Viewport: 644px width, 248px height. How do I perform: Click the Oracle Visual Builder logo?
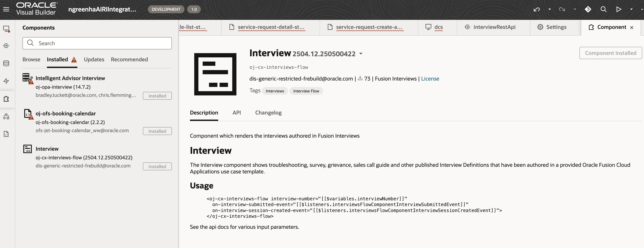coord(37,9)
